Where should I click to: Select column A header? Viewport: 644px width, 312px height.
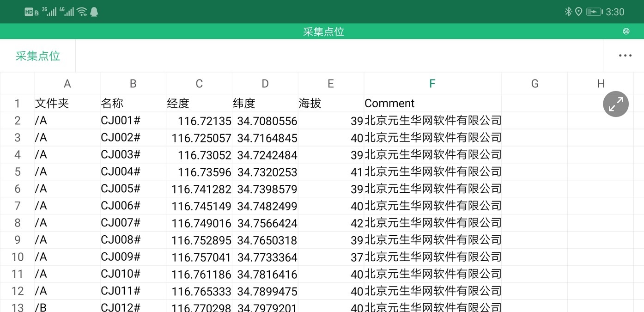coord(67,84)
